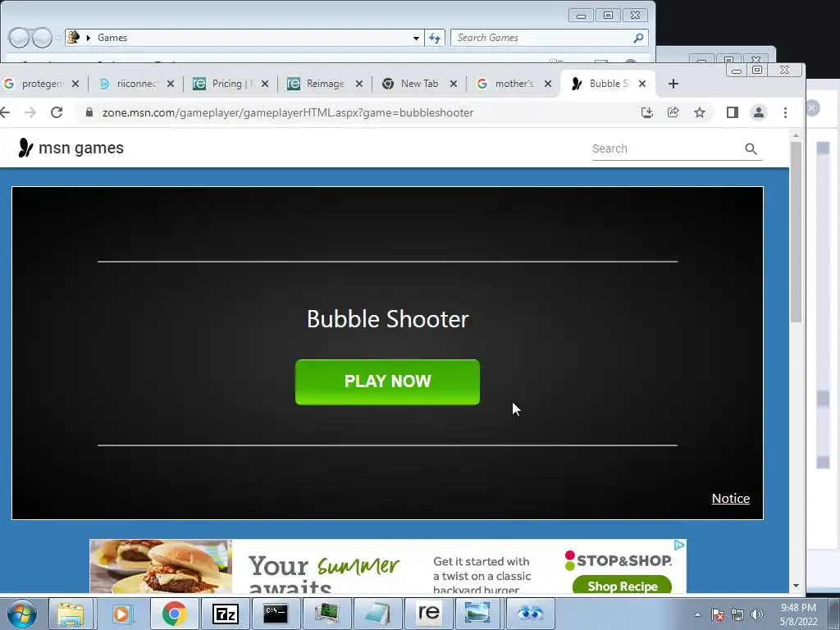Start the Bubble Shooter game with PLAY NOW
This screenshot has height=630, width=840.
387,382
